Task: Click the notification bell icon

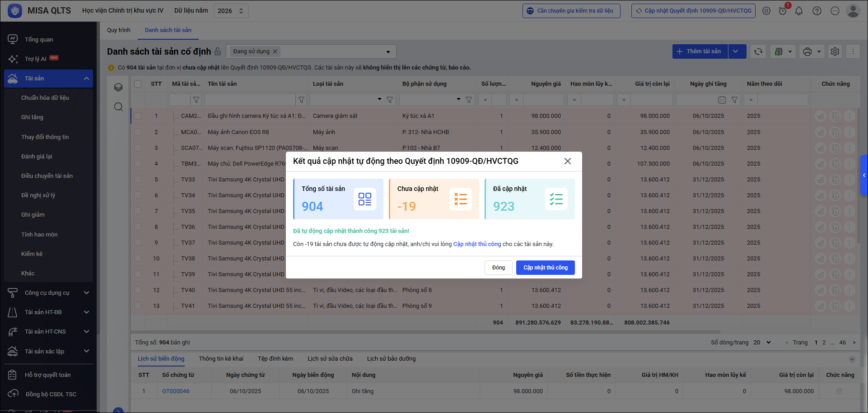Action: [x=798, y=11]
